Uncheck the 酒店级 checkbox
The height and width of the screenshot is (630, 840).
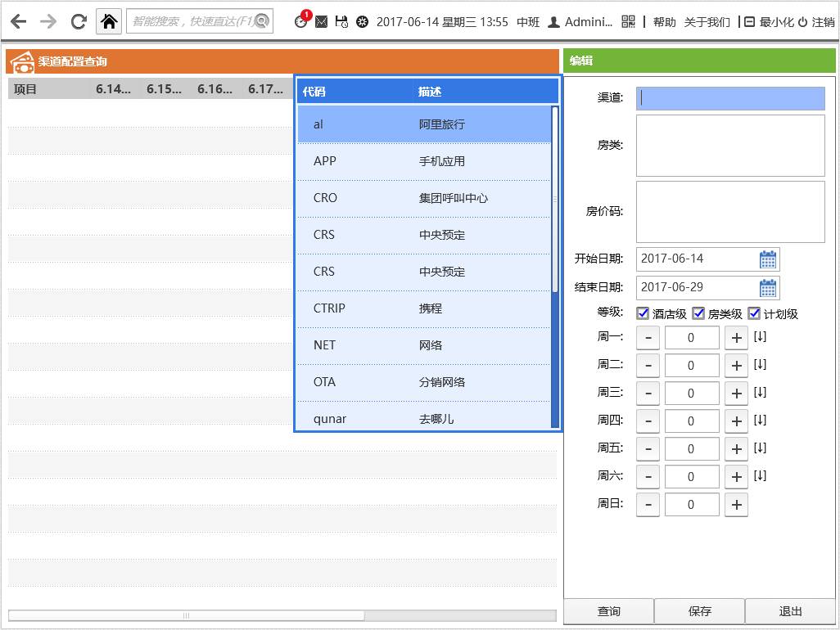[643, 313]
